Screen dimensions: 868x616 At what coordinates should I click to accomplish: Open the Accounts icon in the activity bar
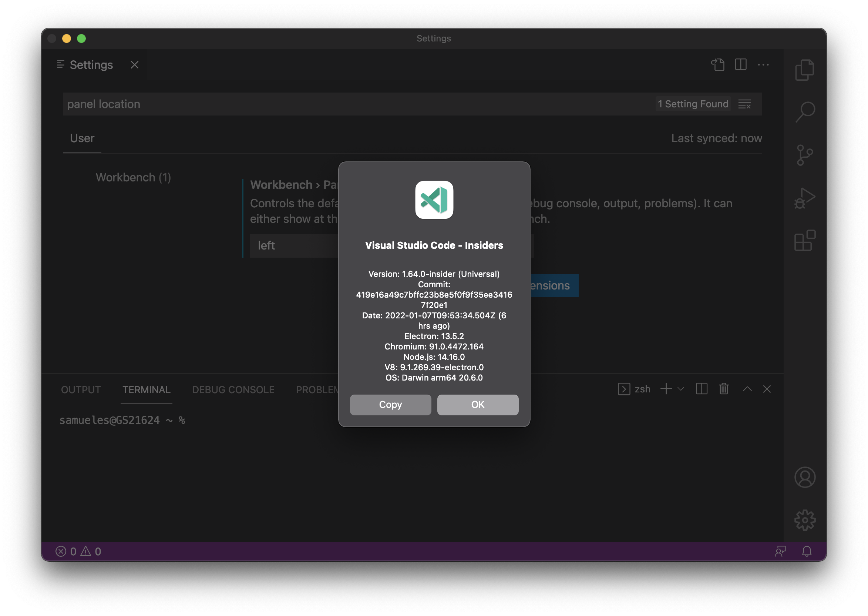[805, 477]
